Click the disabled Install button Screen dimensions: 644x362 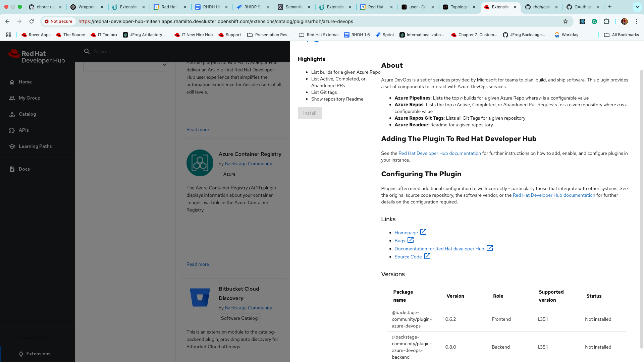pyautogui.click(x=309, y=113)
